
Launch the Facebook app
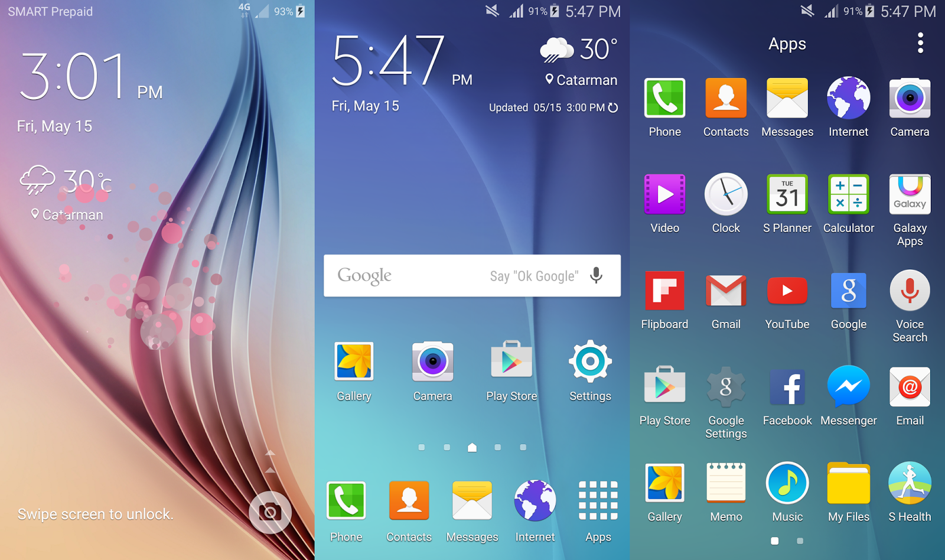(787, 396)
